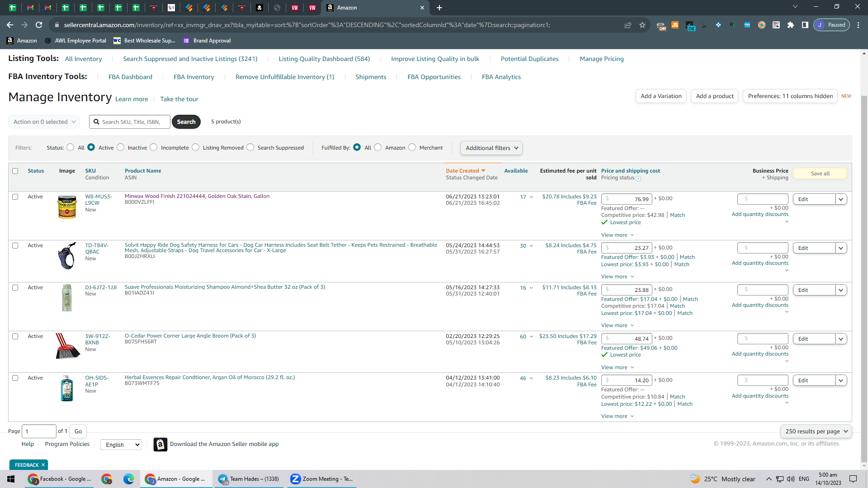Screen dimensions: 868x488
Task: Open the Best Wholesale Sup... bookmark
Action: (x=144, y=41)
